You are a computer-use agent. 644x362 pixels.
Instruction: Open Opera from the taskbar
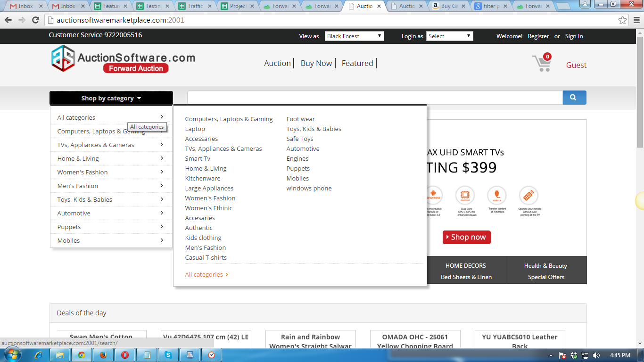point(125,355)
